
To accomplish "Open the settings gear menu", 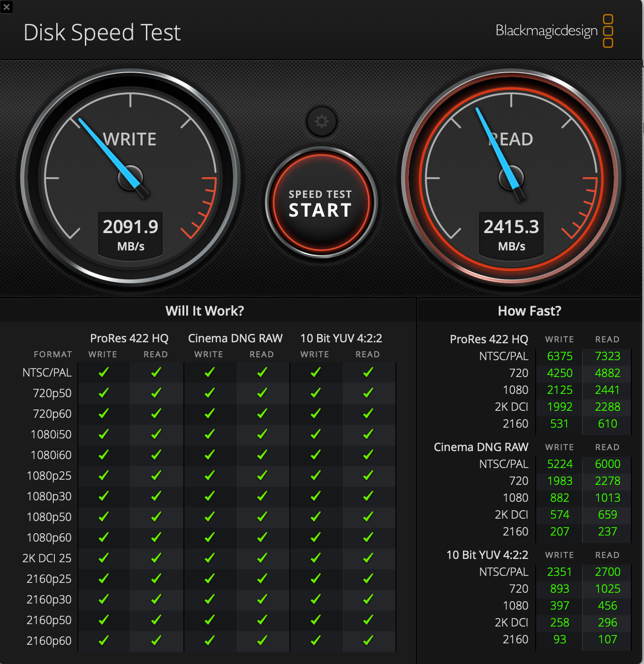I will tap(322, 121).
